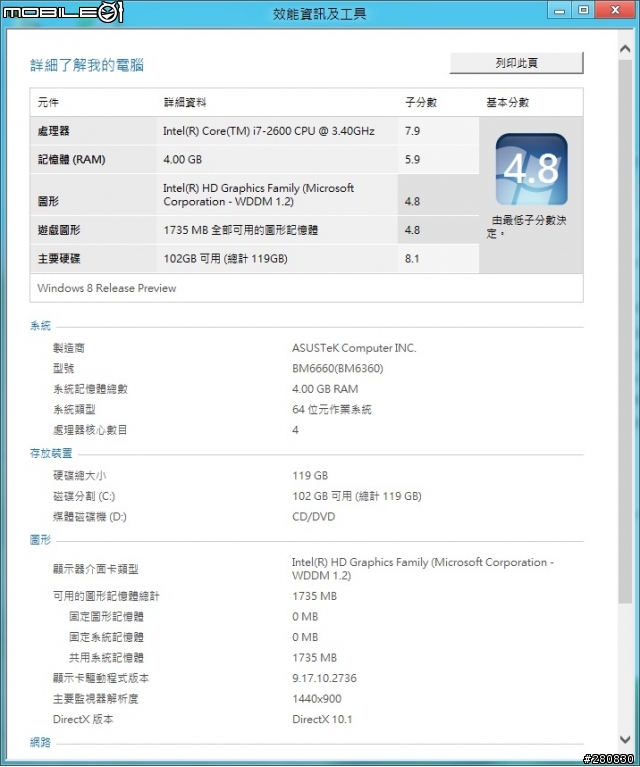Click the 詳細了解我的電腦 heading
The height and width of the screenshot is (767, 640).
tap(87, 65)
